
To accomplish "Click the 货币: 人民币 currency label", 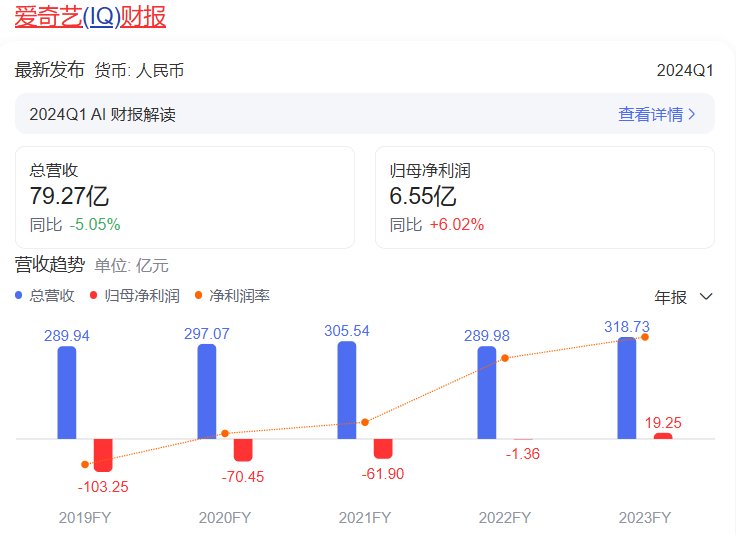I will pos(139,70).
